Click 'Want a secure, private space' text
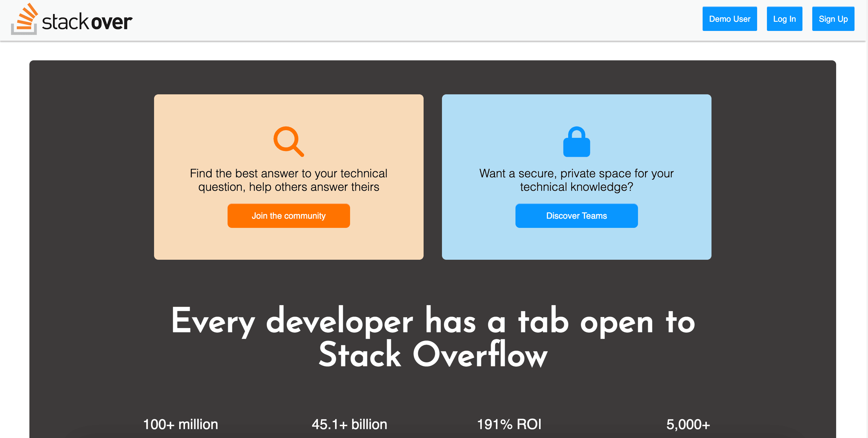Viewport: 868px width, 438px height. (x=576, y=180)
